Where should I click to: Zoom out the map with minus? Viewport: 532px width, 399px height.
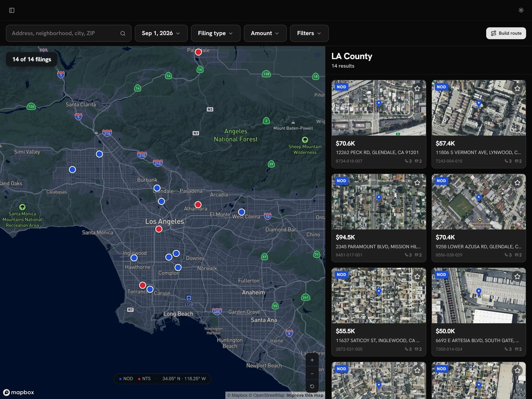point(312,373)
